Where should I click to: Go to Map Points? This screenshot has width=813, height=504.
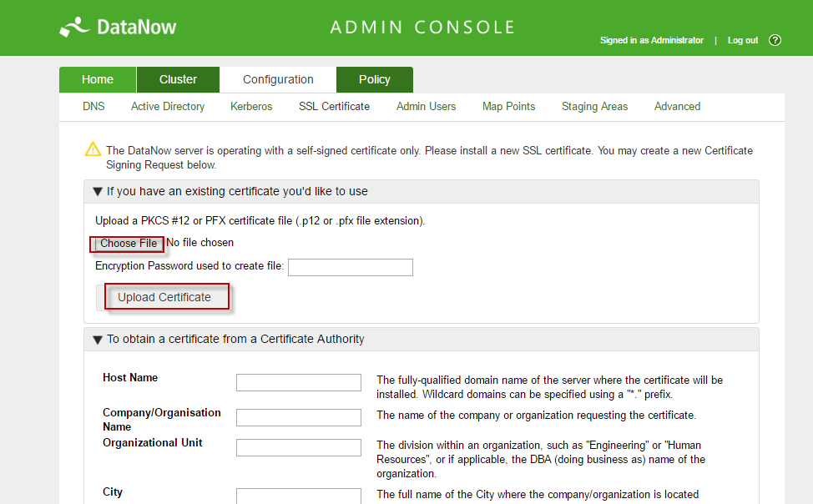point(508,106)
